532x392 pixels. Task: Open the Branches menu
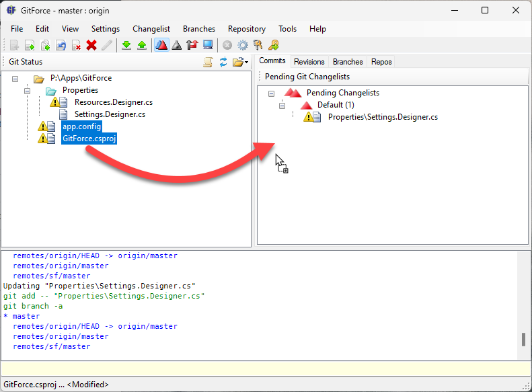(199, 29)
